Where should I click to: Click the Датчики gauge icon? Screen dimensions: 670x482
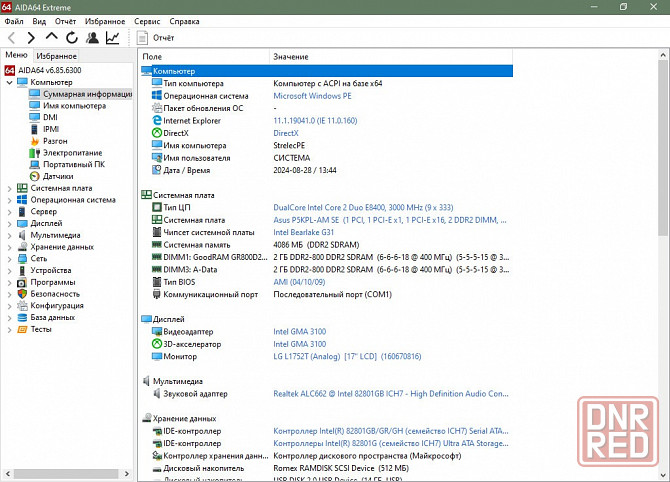tap(35, 176)
